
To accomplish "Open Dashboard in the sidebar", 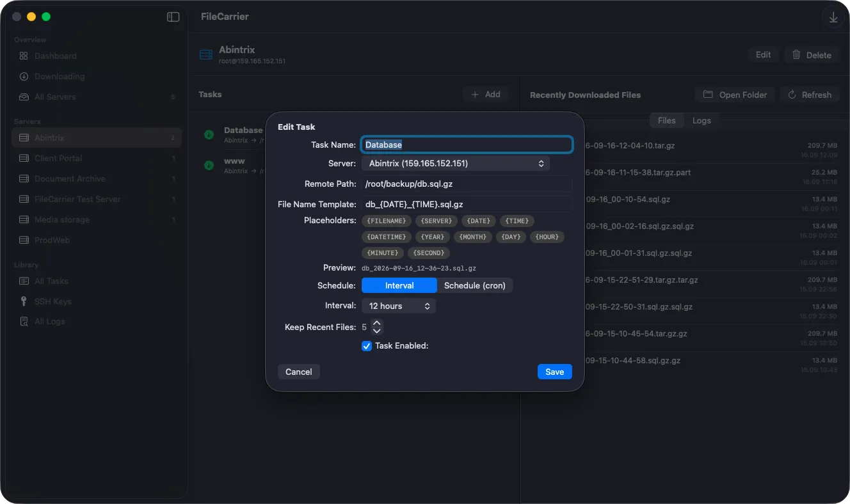I will 97,56.
